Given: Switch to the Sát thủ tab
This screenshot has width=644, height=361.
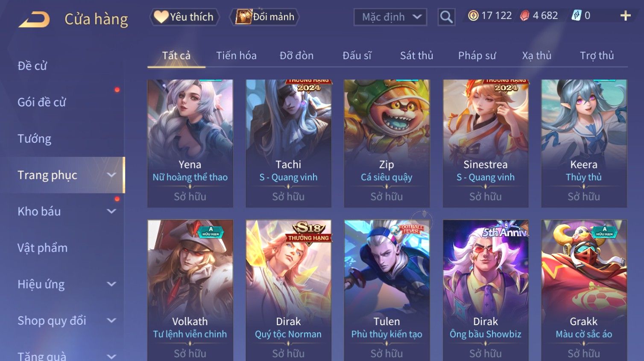Looking at the screenshot, I should point(416,56).
